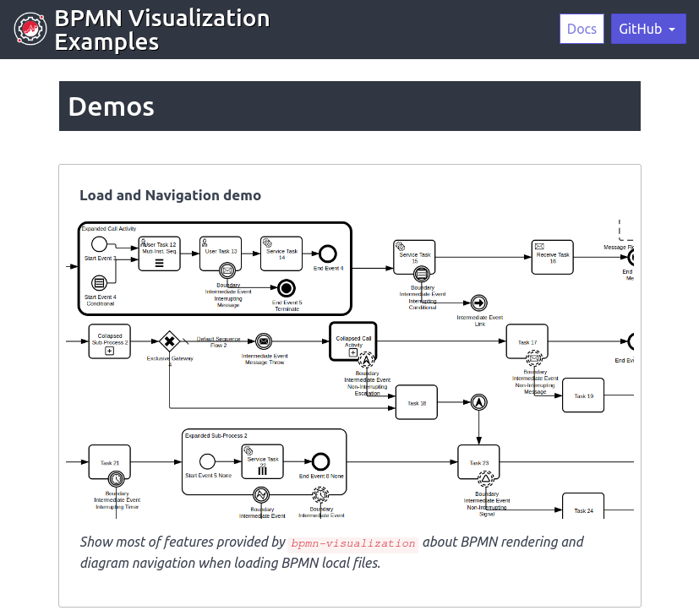Click the Default Sequence Flow 2 label

click(218, 342)
